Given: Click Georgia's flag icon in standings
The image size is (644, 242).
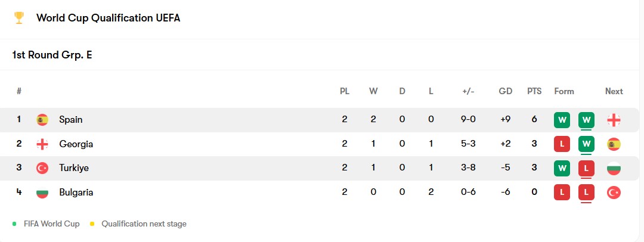Looking at the screenshot, I should 42,144.
